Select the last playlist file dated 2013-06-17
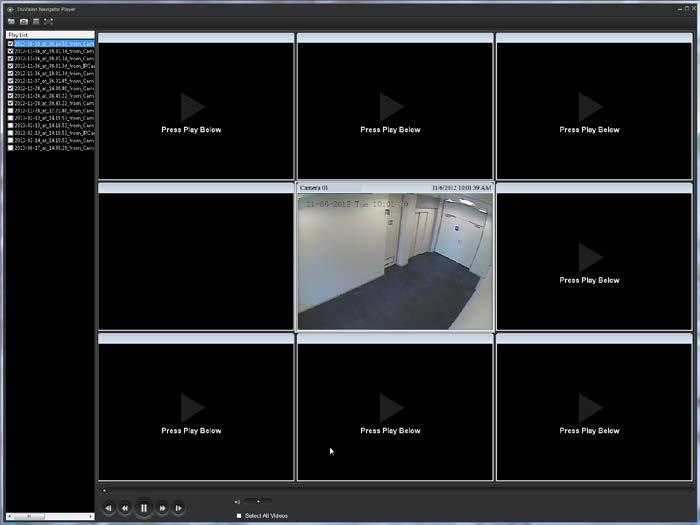The width and height of the screenshot is (700, 525). (x=54, y=148)
